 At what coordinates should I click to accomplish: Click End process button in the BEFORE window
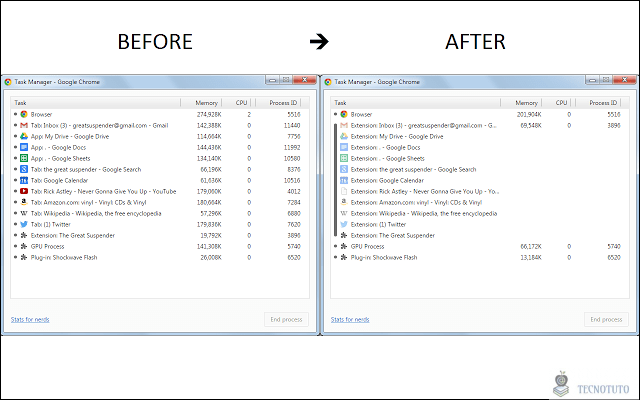pos(286,320)
